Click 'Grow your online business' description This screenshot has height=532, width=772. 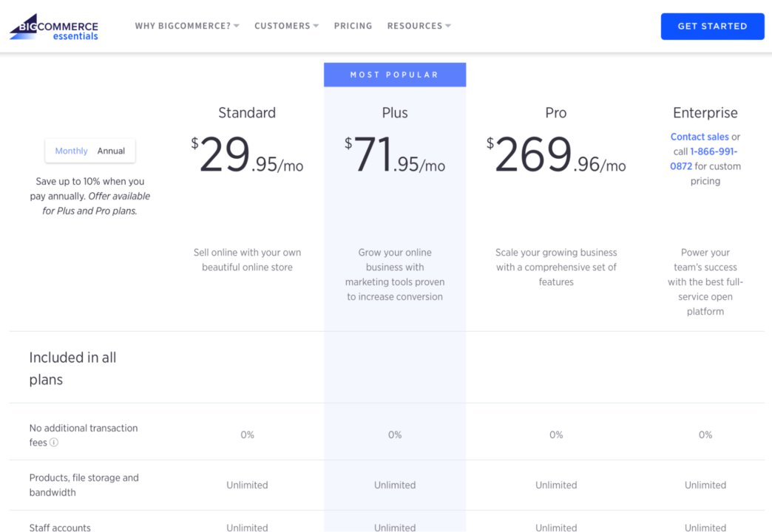pyautogui.click(x=395, y=275)
